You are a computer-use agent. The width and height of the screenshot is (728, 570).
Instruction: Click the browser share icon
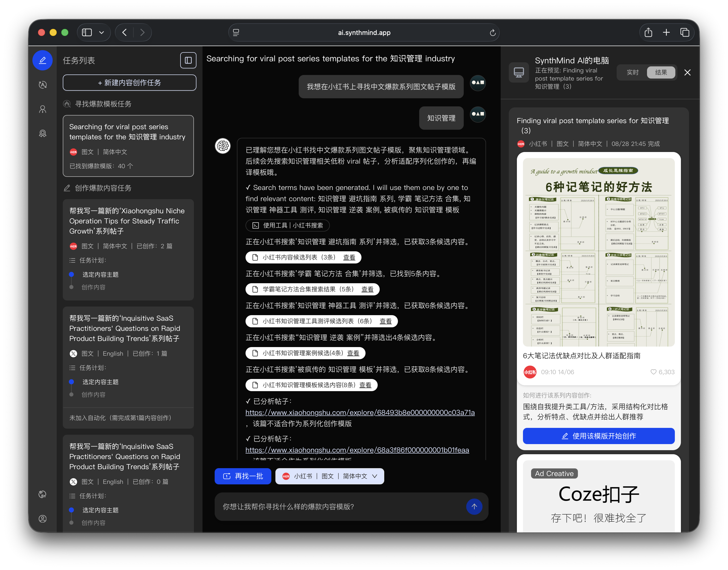coord(648,32)
